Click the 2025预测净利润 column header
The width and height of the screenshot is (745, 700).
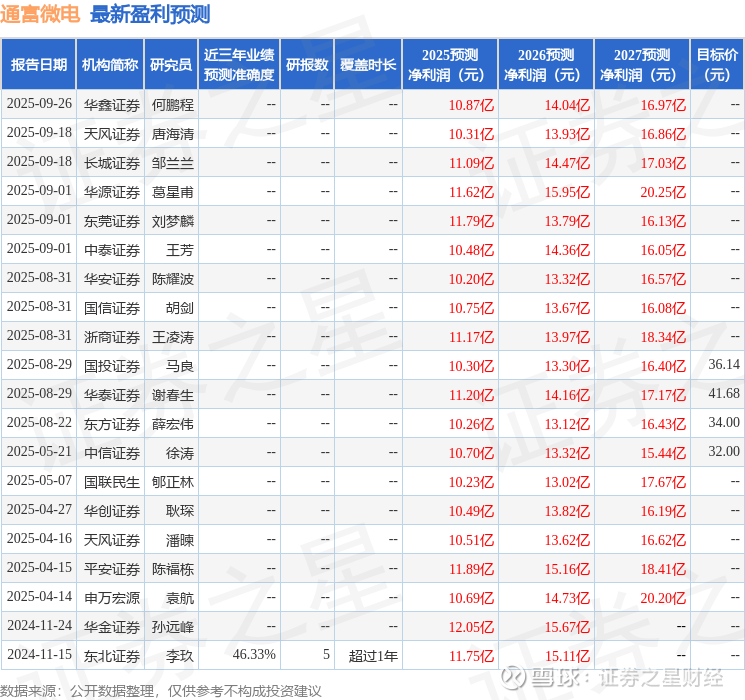click(450, 65)
